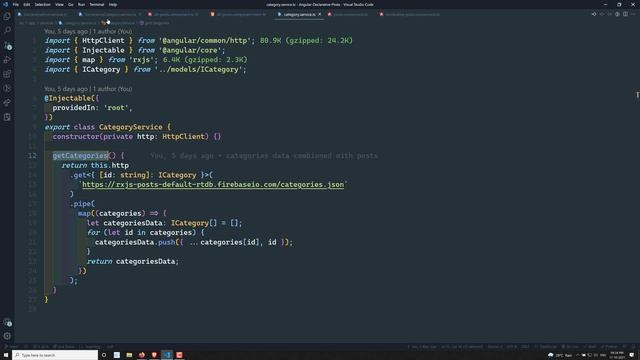640x360 pixels.
Task: Open the View menu
Action: (59, 4)
